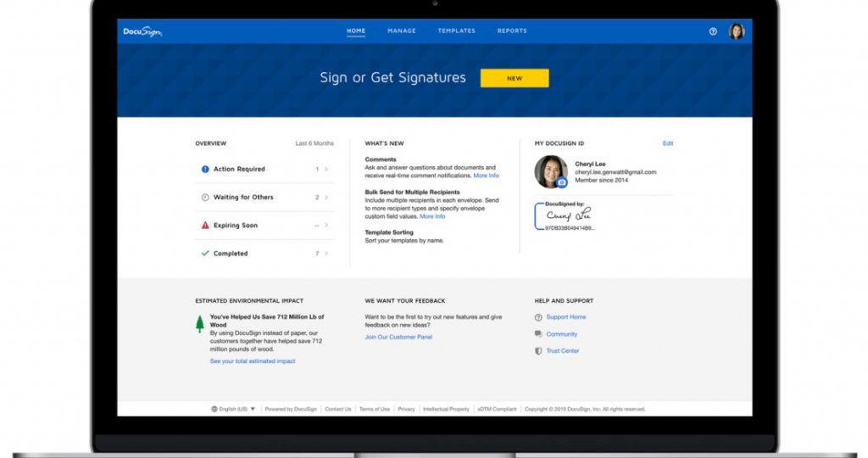Switch to the Templates tab
Image resolution: width=868 pixels, height=458 pixels.
click(457, 31)
